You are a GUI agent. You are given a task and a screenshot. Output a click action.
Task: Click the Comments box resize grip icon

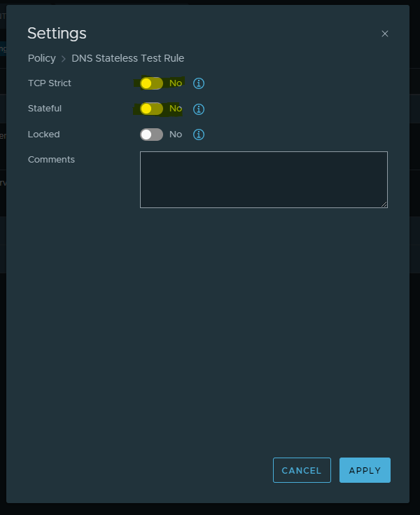click(x=384, y=205)
